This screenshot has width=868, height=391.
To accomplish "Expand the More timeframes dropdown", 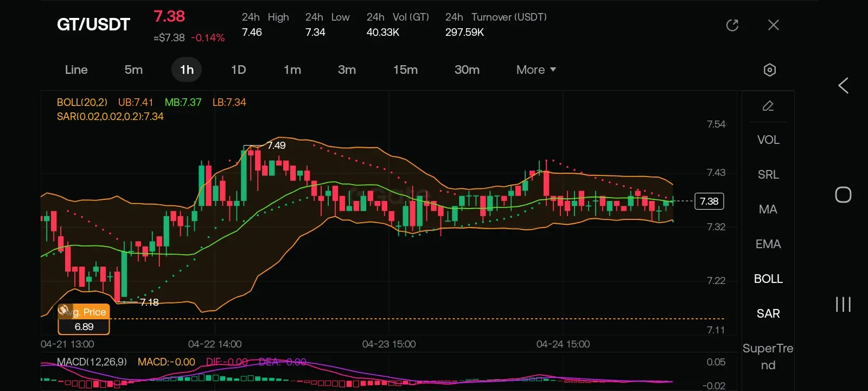I will point(536,70).
